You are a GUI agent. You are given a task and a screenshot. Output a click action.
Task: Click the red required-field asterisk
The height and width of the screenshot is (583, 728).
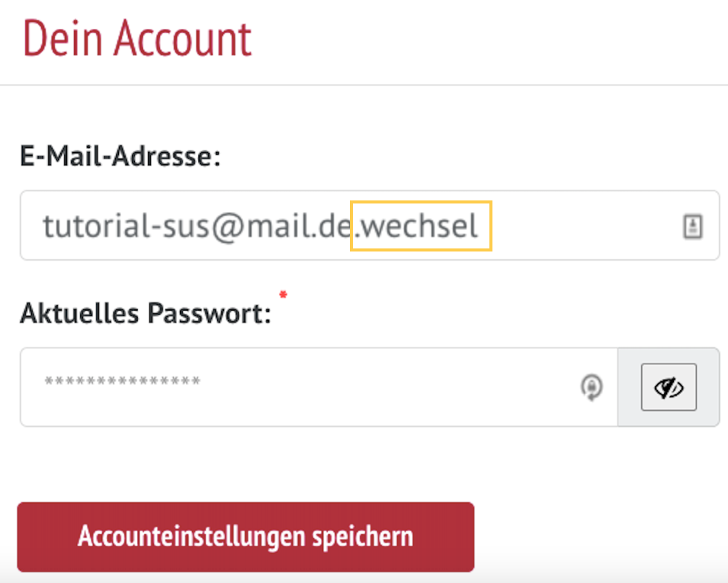(x=284, y=294)
